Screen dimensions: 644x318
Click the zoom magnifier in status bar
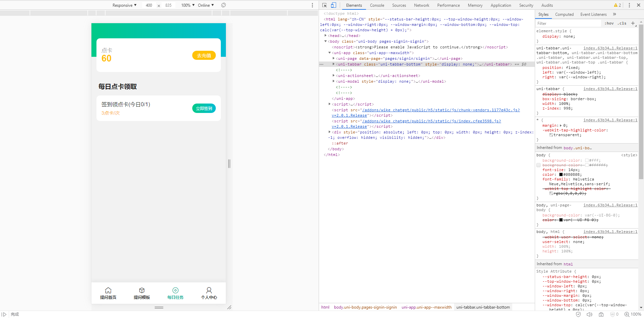pos(627,314)
